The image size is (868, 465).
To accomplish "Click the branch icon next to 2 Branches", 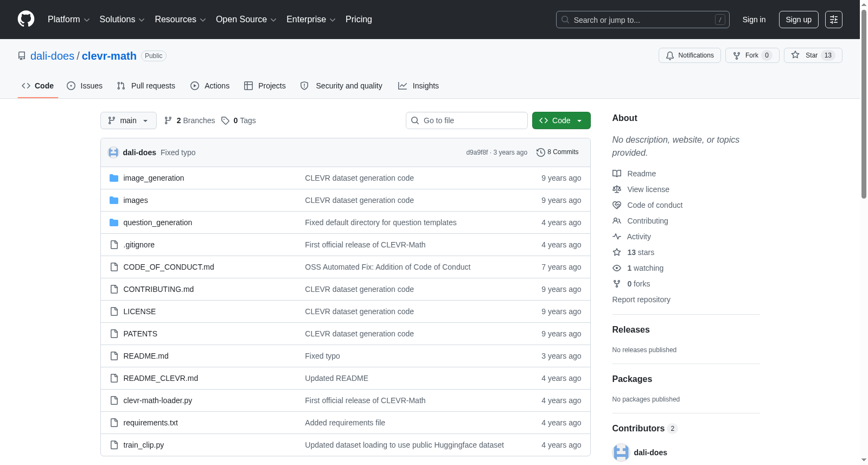I will pos(168,120).
